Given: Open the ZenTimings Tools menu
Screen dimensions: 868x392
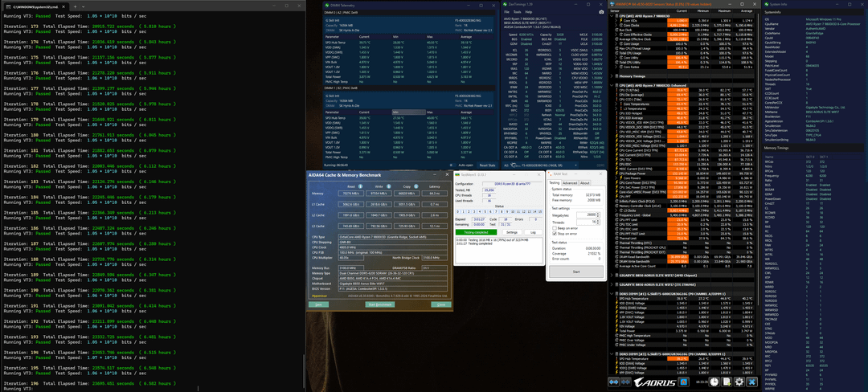Looking at the screenshot, I should tap(517, 12).
